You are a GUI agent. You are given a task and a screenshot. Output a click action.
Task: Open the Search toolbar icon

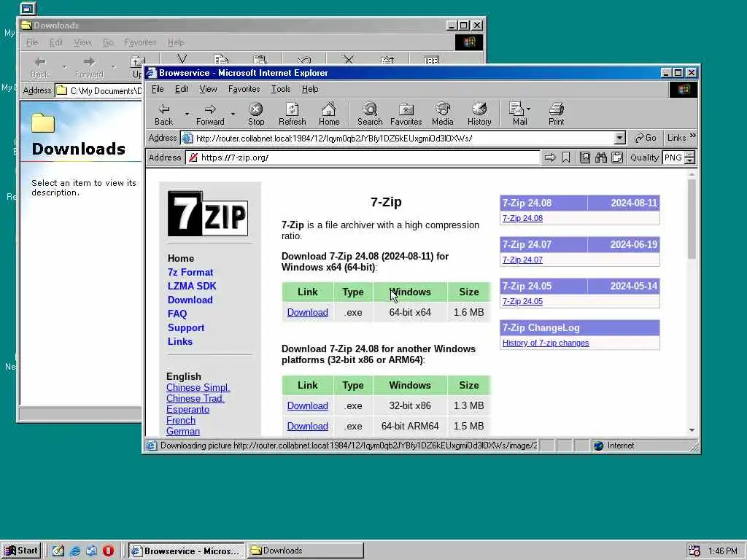(370, 109)
